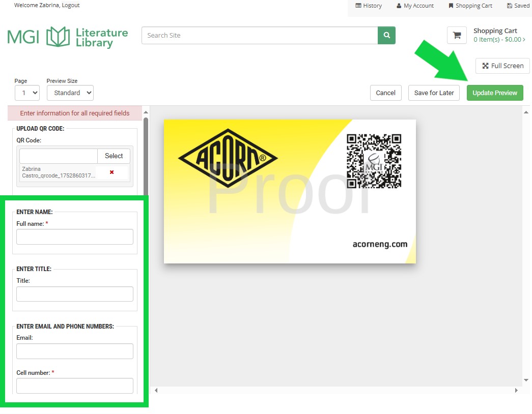Click the QR Code file path field

[x=59, y=156]
